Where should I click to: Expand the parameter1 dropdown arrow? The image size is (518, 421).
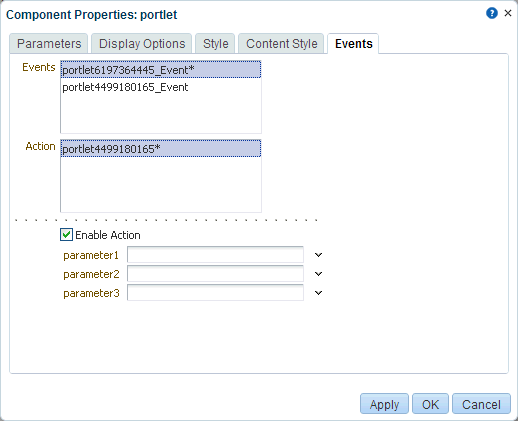pos(318,255)
